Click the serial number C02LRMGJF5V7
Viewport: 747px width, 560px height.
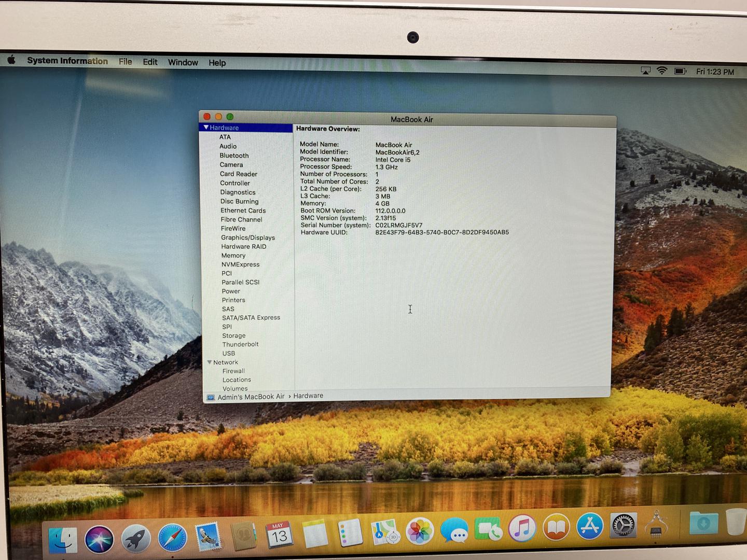coord(399,226)
